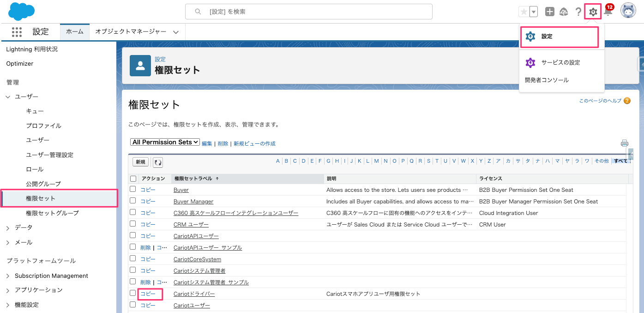Click the orange help icon beside このページのヘルプ
The image size is (644, 313).
[x=627, y=101]
